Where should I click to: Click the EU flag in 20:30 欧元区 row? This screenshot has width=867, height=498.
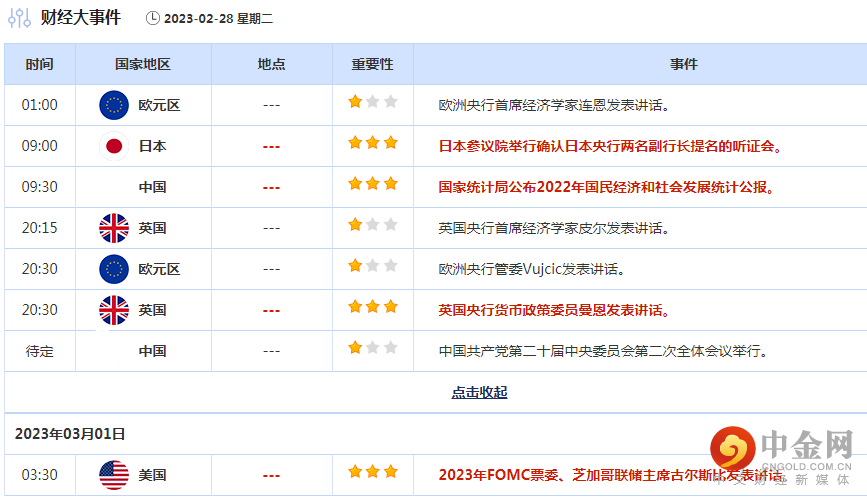pos(114,269)
